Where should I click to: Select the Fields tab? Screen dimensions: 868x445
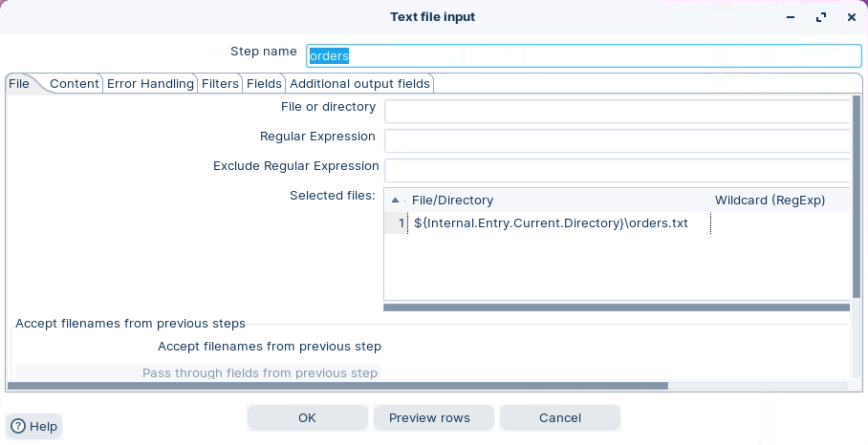[264, 84]
